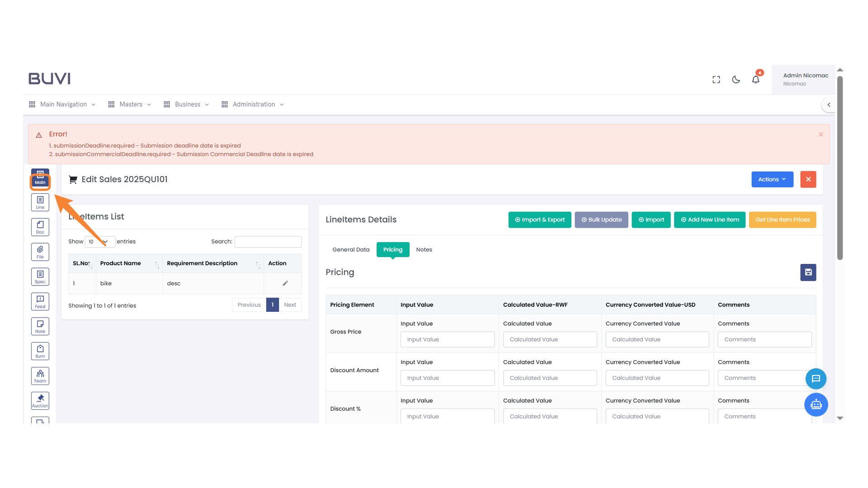Screen dimensions: 868x488
Task: Expand the Masters menu
Action: coord(130,104)
